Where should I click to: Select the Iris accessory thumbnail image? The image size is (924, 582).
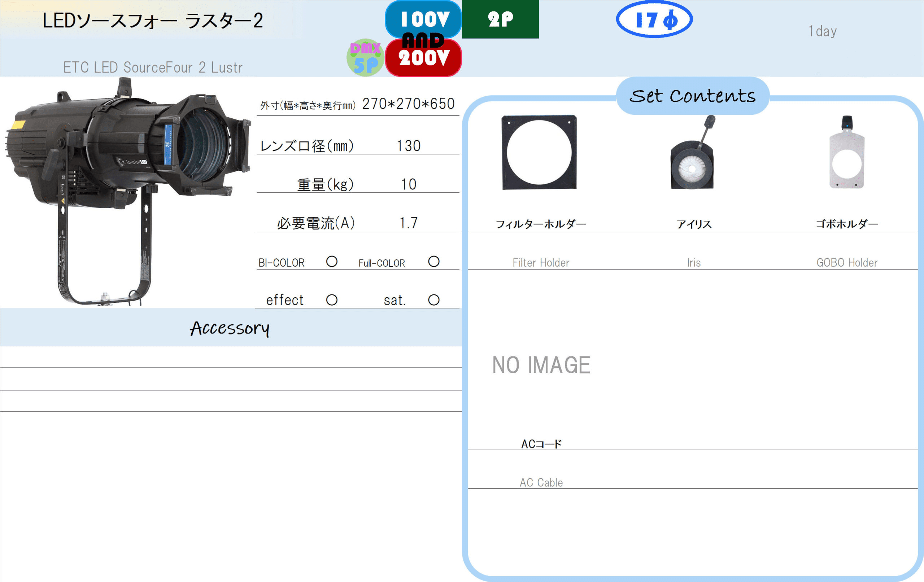coord(693,152)
